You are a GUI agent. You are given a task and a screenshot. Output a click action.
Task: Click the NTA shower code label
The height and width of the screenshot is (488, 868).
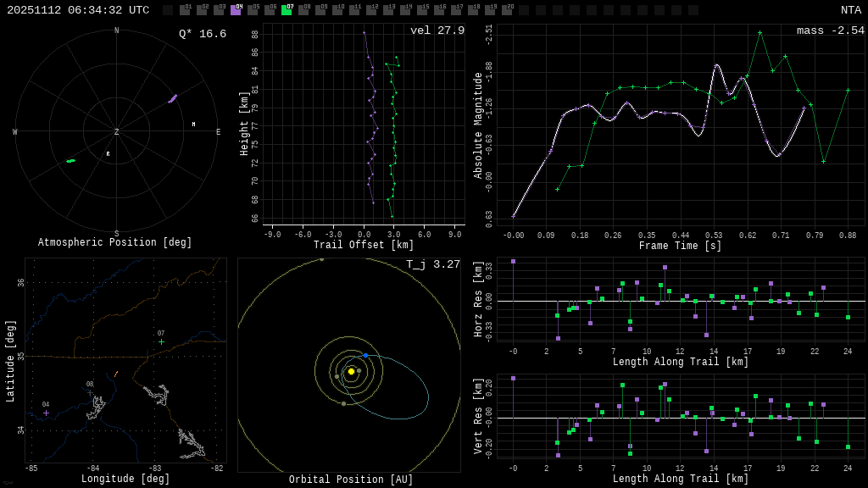point(850,10)
